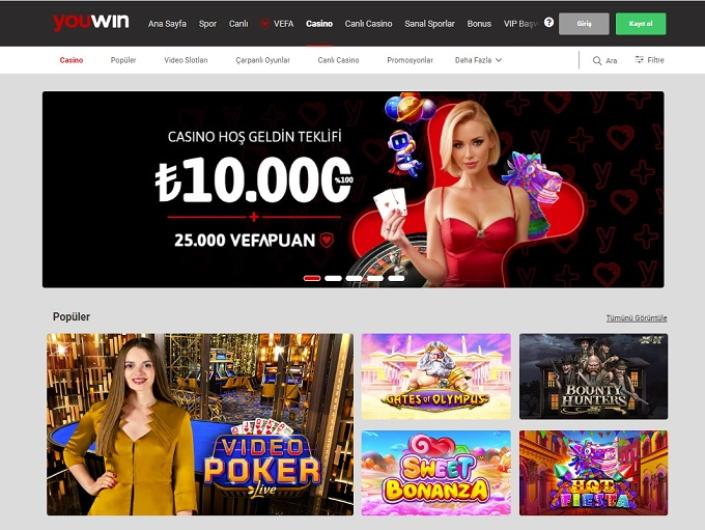Click the green Kayıt ol button

point(641,24)
